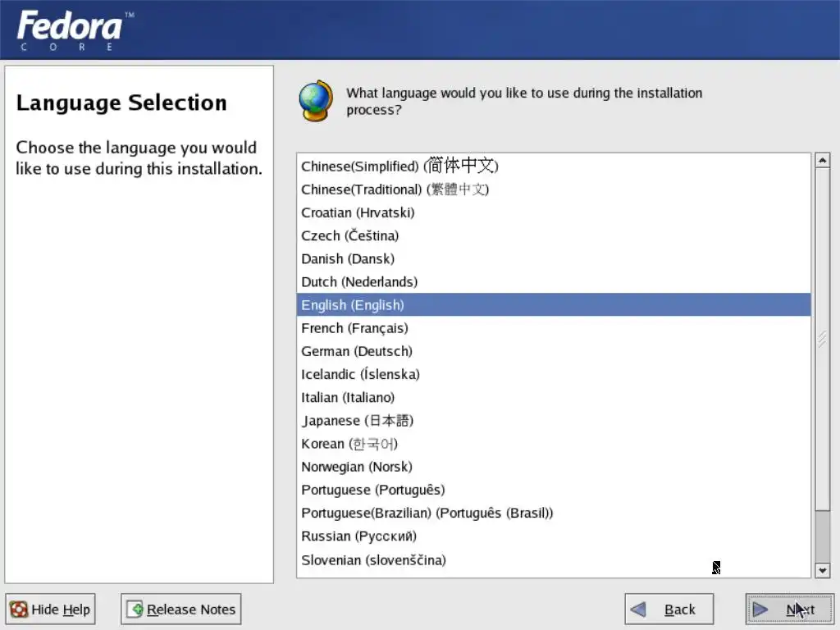
Task: Select Slovenian (slovenščina)
Action: (554, 560)
